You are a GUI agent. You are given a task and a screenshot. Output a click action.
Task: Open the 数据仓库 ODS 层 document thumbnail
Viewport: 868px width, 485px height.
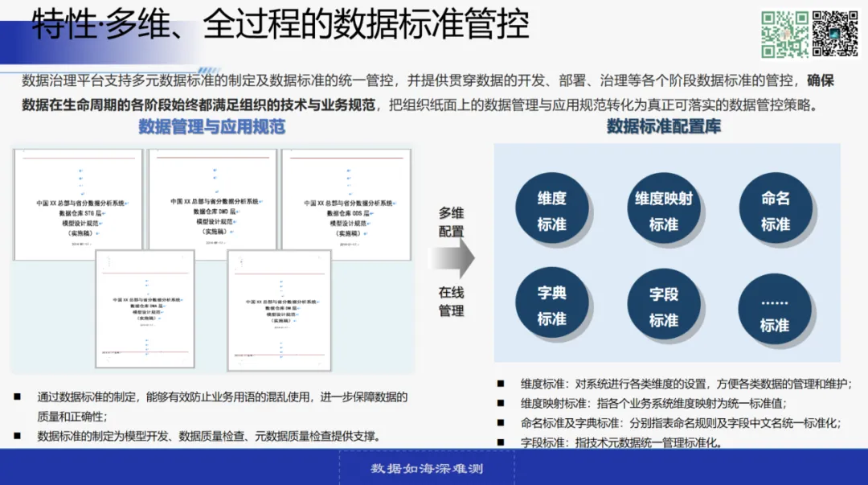[x=346, y=204]
